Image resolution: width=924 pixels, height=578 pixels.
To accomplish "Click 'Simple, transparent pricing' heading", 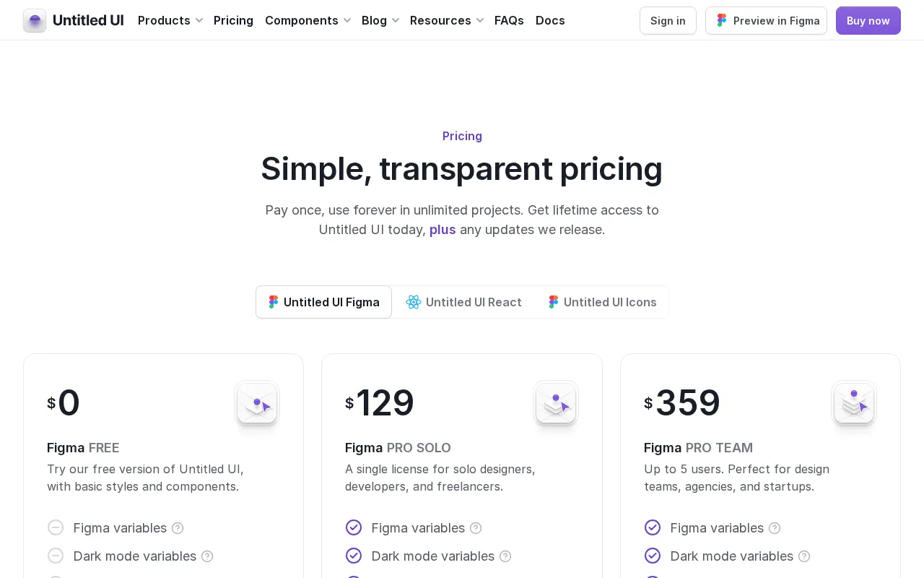I will coord(462,169).
